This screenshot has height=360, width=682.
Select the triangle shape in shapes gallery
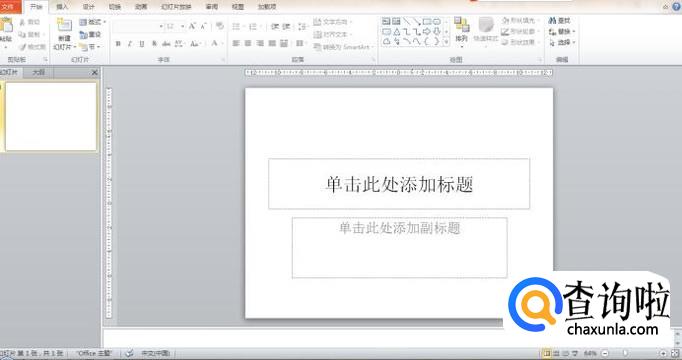click(x=396, y=32)
